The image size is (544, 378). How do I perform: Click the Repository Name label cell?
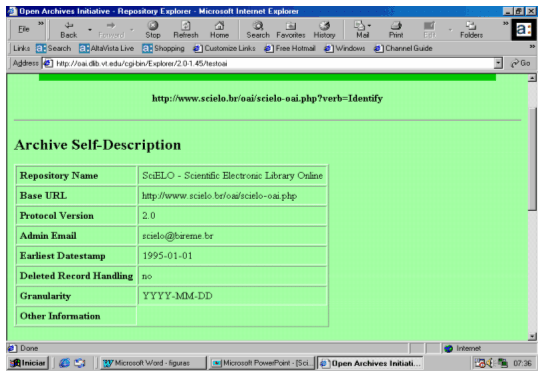(x=76, y=175)
